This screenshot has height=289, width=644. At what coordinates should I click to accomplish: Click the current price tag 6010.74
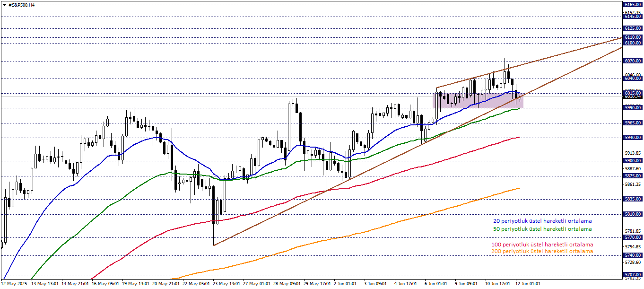point(633,96)
